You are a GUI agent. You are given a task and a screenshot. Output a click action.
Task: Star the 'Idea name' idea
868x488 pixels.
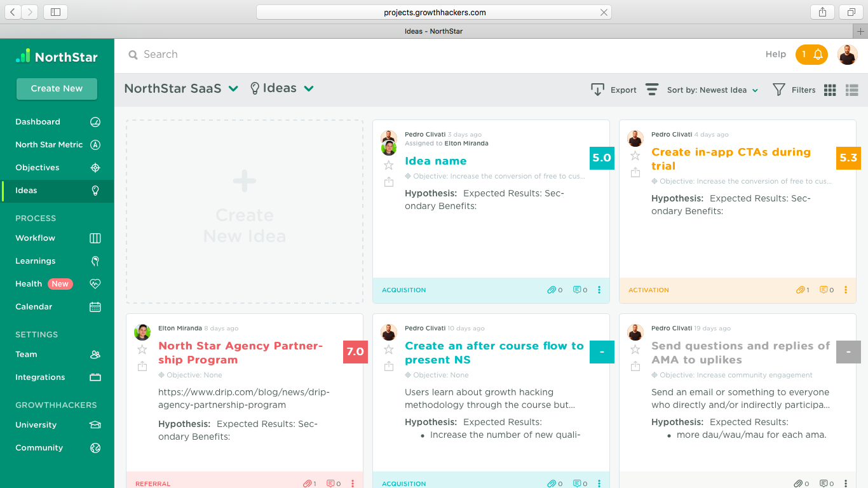click(x=389, y=165)
